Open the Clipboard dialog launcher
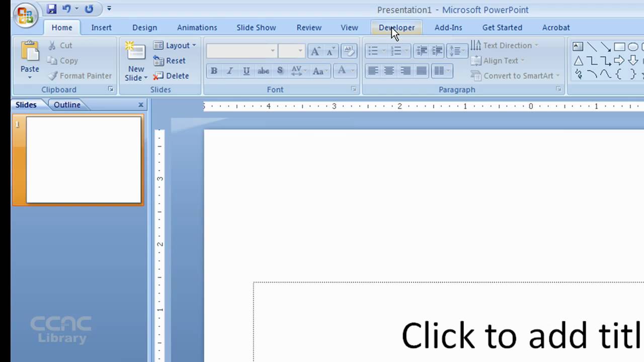644x362 pixels. point(110,89)
